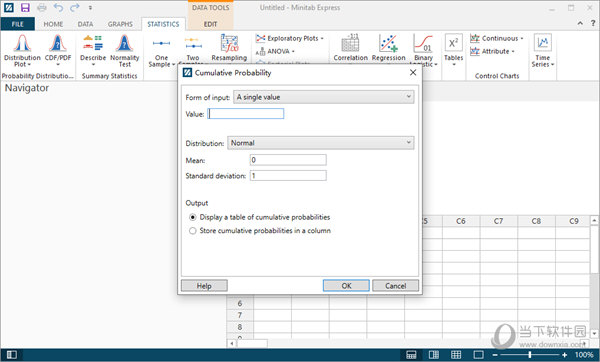
Task: Open the Time Series tool
Action: [x=543, y=51]
